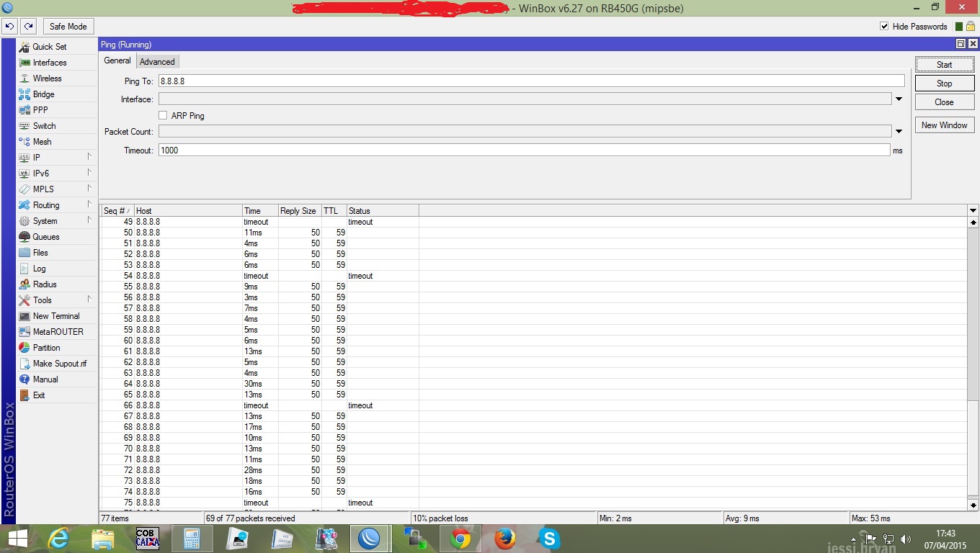Switch to the General tab
Image resolution: width=980 pixels, height=553 pixels.
pyautogui.click(x=117, y=61)
